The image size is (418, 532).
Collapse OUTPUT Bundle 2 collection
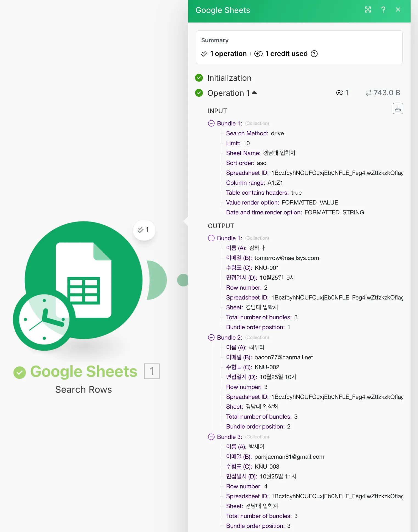pyautogui.click(x=211, y=337)
